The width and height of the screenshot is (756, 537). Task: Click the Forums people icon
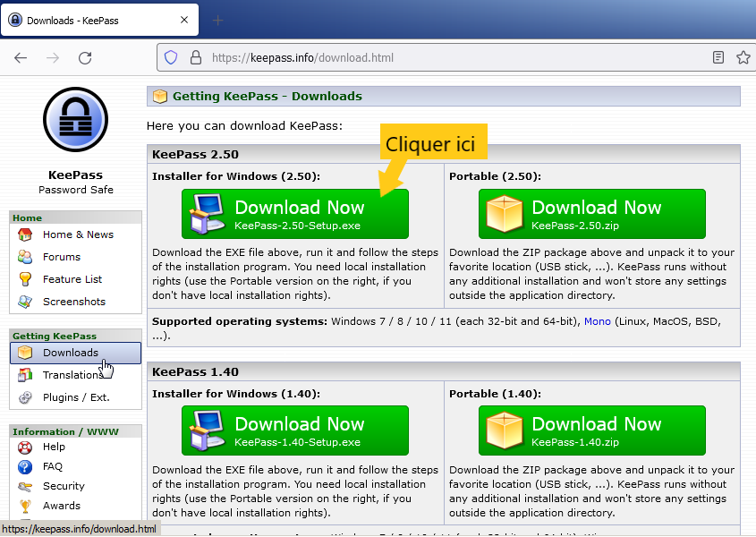[25, 257]
